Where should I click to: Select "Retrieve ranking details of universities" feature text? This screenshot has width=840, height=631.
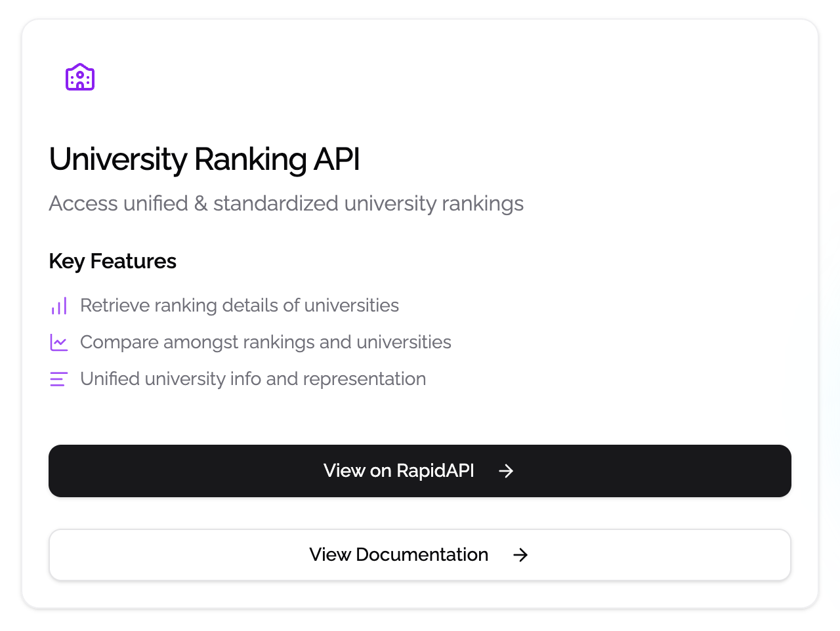coord(240,306)
